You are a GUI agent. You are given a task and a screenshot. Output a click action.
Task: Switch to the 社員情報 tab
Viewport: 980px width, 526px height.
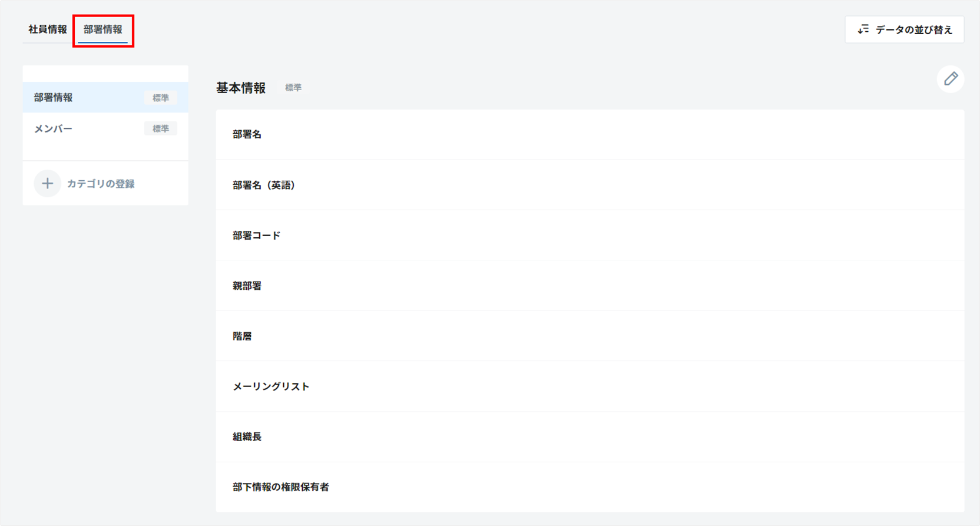pyautogui.click(x=48, y=29)
